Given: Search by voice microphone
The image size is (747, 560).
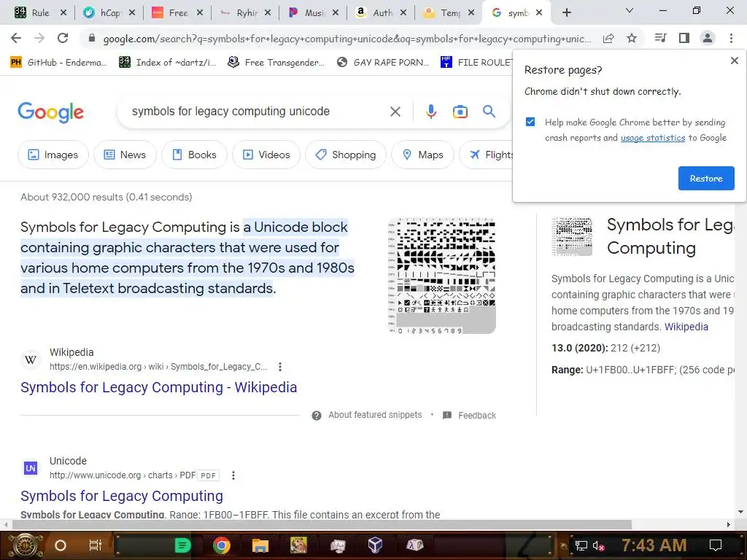Looking at the screenshot, I should click(x=430, y=112).
